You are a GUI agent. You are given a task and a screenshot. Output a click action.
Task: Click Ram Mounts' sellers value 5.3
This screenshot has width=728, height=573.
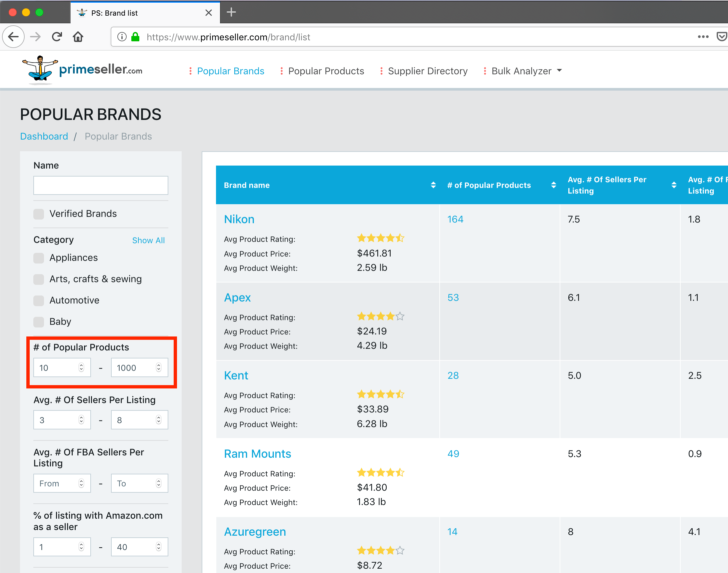pyautogui.click(x=574, y=454)
